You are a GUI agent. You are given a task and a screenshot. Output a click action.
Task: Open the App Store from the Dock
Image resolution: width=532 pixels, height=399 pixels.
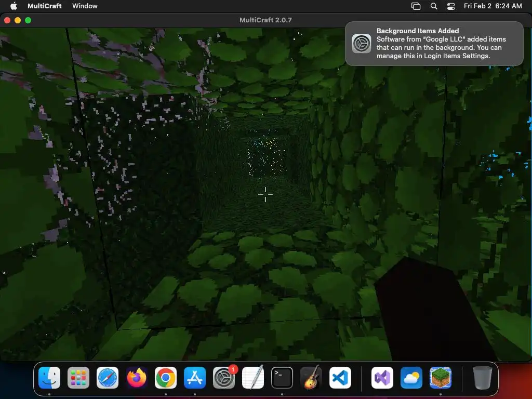point(195,378)
